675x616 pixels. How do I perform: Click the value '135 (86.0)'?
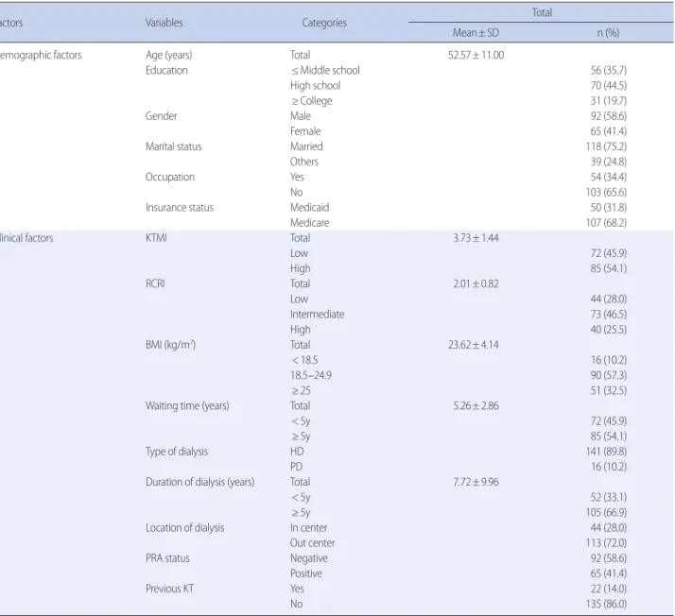click(606, 604)
